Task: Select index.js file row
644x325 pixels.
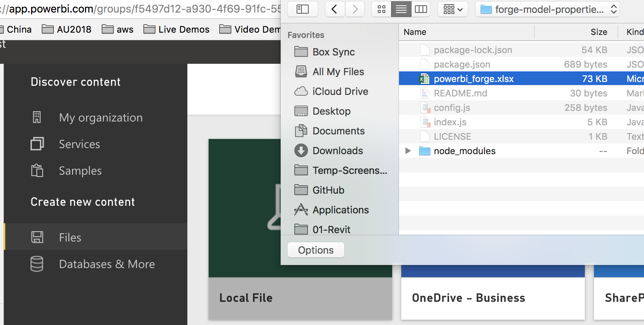Action: tap(521, 122)
